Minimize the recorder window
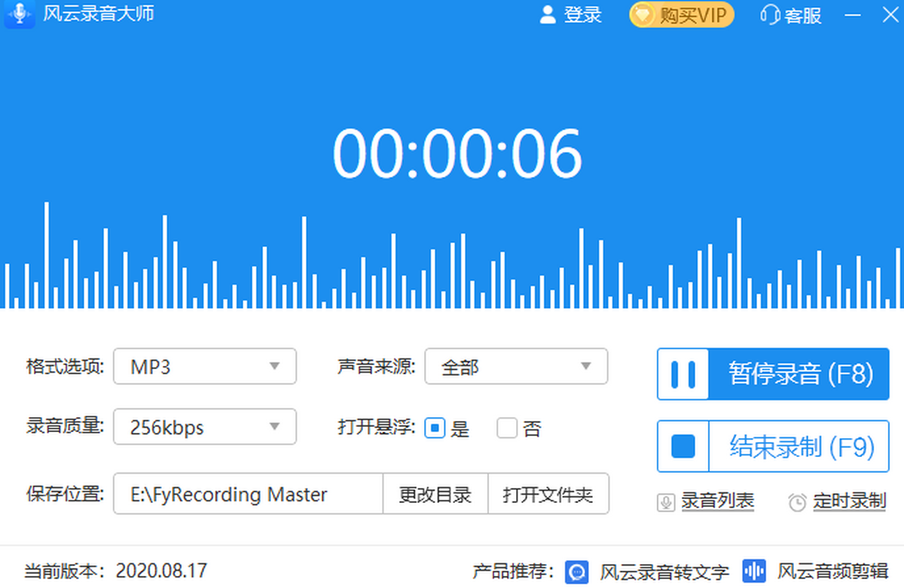 click(x=852, y=15)
